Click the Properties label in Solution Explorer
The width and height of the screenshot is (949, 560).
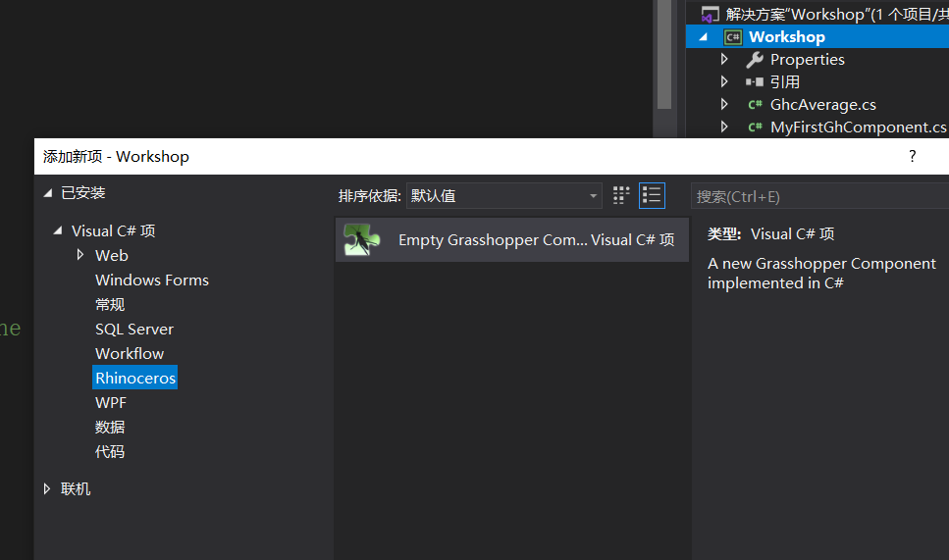tap(807, 59)
